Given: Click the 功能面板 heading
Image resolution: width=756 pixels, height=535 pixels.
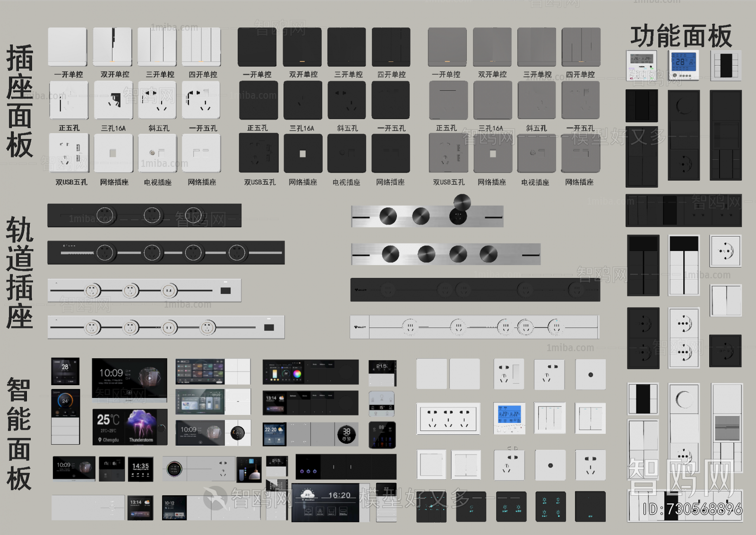Looking at the screenshot, I should [681, 36].
